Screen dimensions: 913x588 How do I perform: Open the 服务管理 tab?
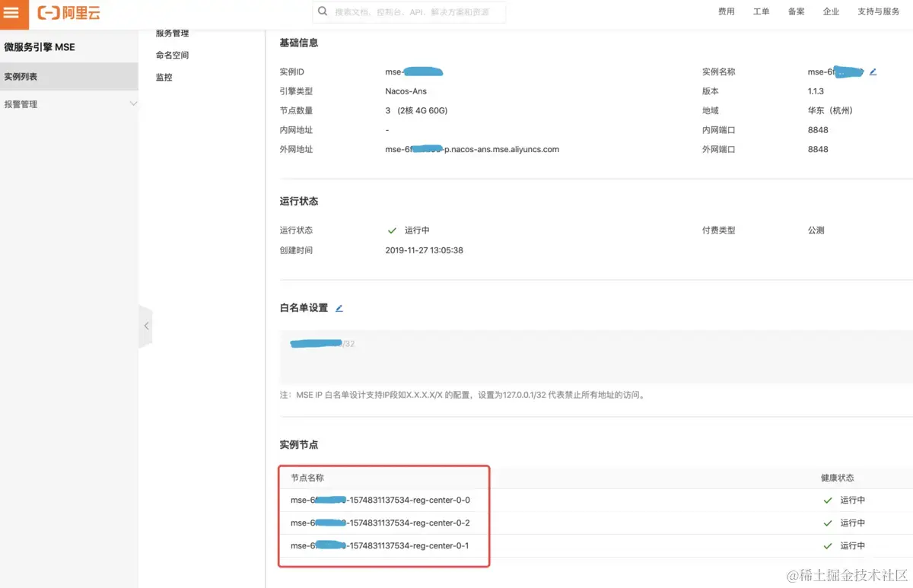pos(172,33)
